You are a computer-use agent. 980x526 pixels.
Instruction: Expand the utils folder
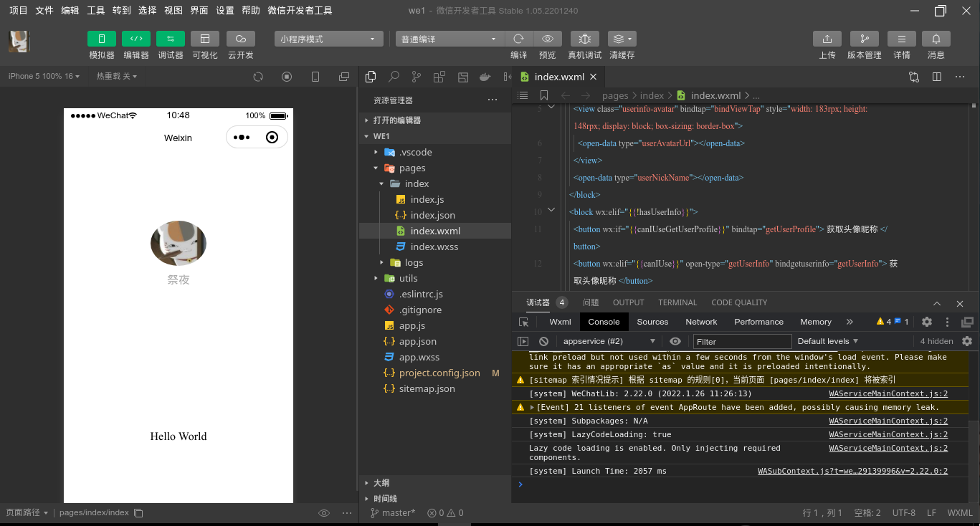pos(435,278)
